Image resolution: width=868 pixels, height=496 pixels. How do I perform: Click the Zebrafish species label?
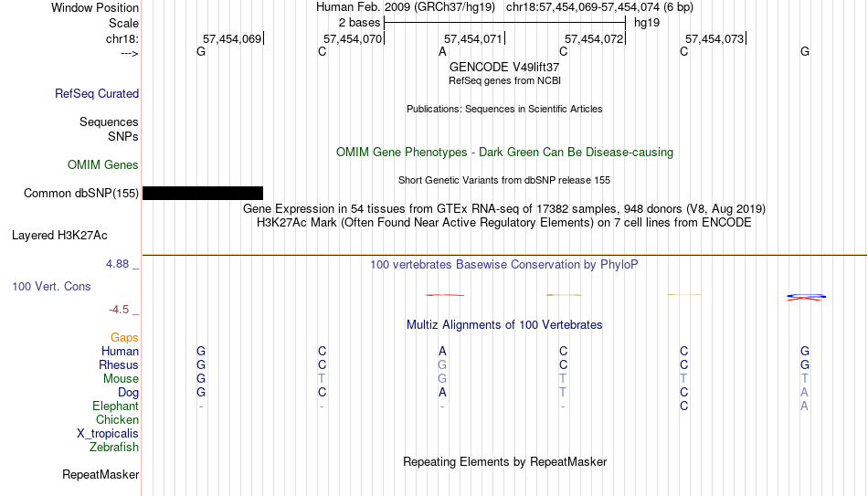tap(114, 448)
